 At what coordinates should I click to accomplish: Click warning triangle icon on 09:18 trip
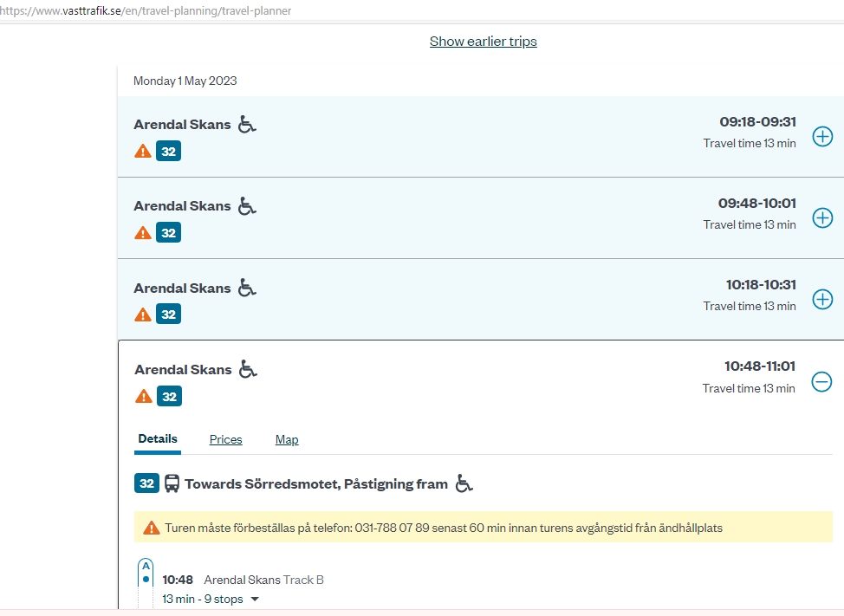(143, 152)
